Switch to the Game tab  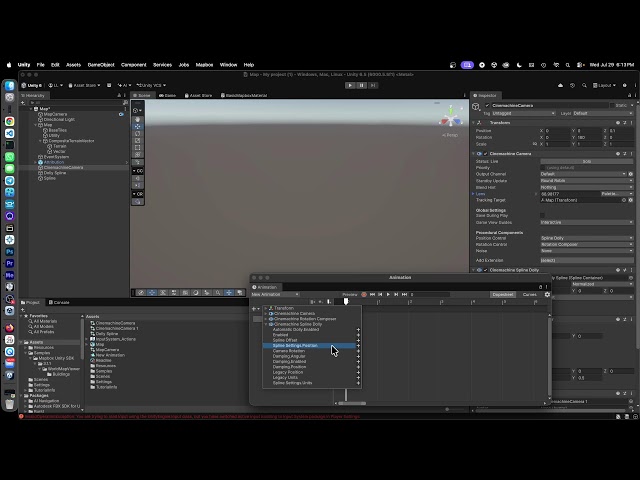coord(167,96)
